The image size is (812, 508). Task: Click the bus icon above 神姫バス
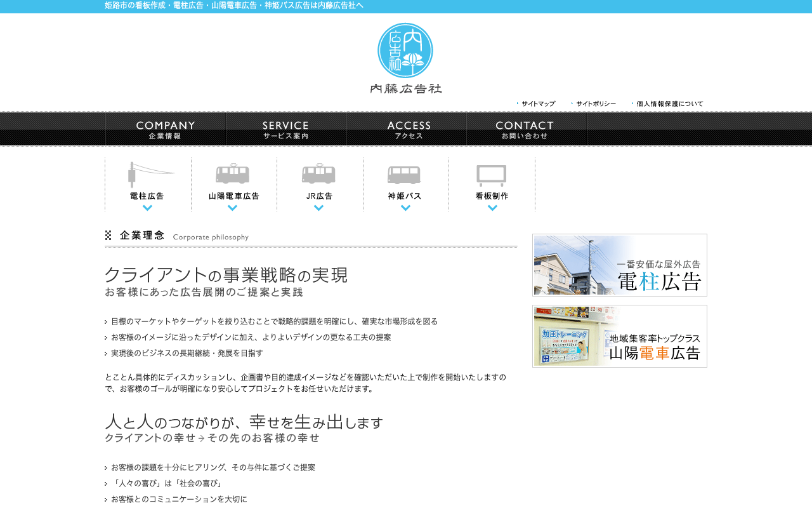coord(405,175)
